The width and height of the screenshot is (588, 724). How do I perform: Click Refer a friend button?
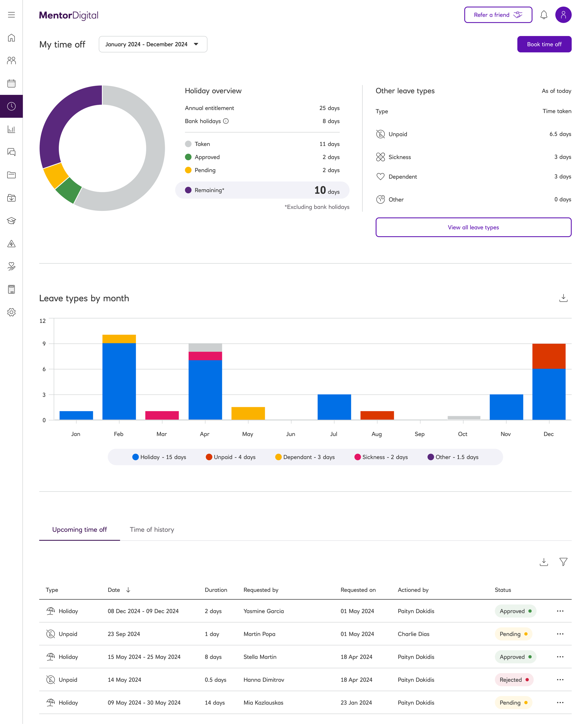click(498, 15)
